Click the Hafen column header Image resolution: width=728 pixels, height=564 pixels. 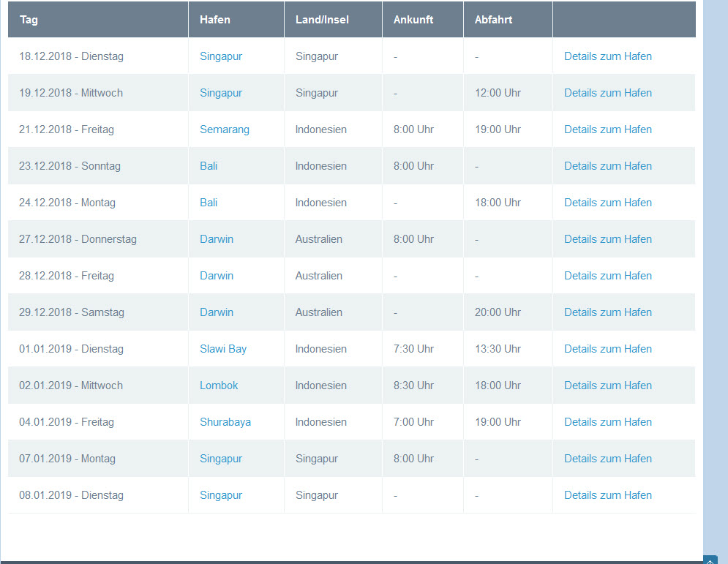click(x=214, y=20)
